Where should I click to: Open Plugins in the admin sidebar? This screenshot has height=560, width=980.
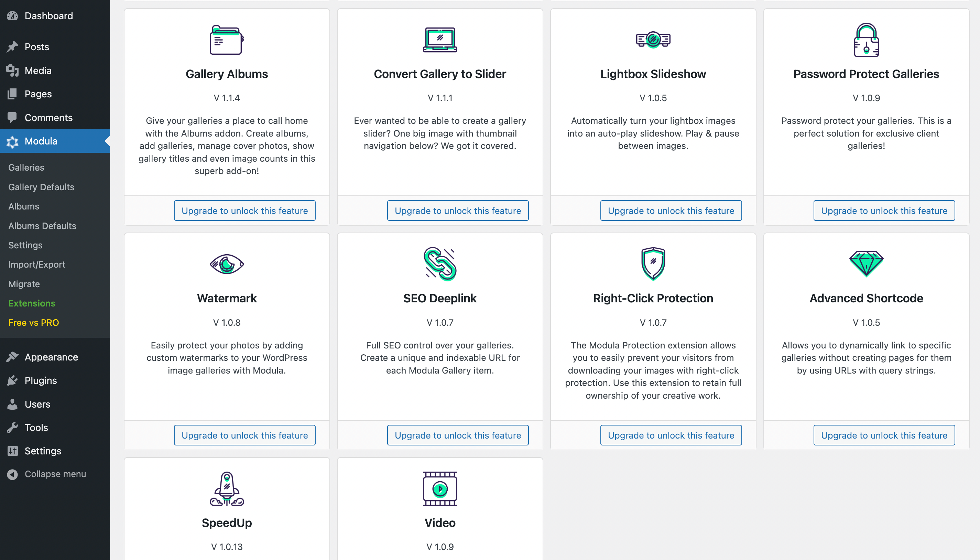pyautogui.click(x=40, y=380)
